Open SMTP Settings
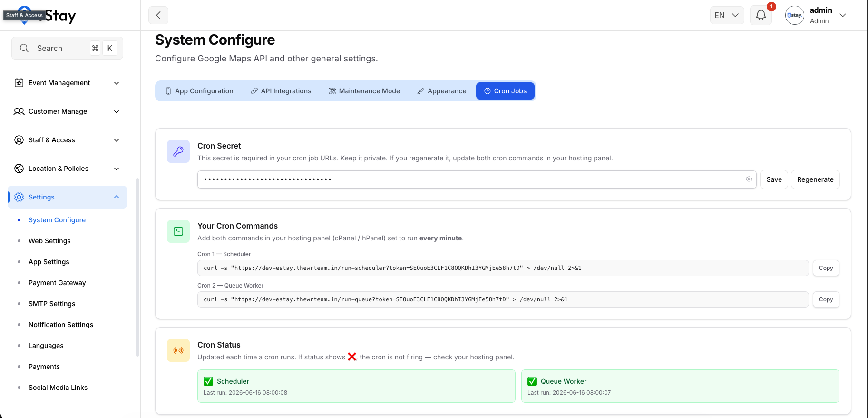The width and height of the screenshot is (868, 418). click(x=52, y=304)
